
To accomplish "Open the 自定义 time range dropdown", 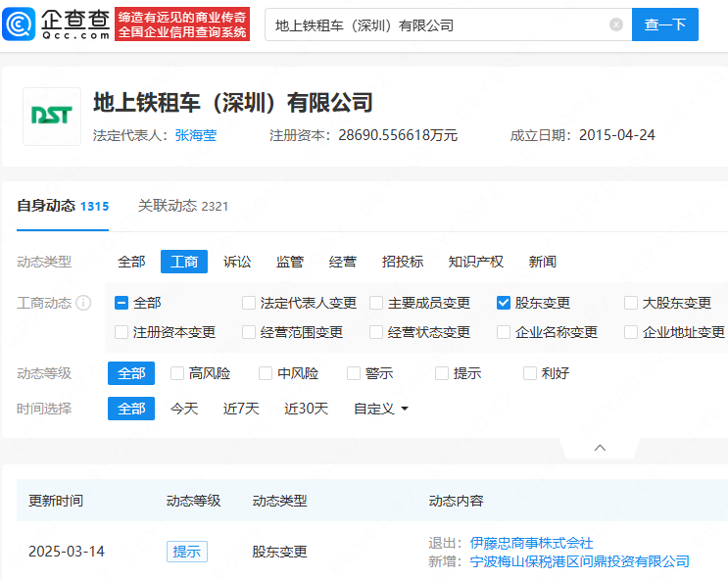I will [381, 409].
